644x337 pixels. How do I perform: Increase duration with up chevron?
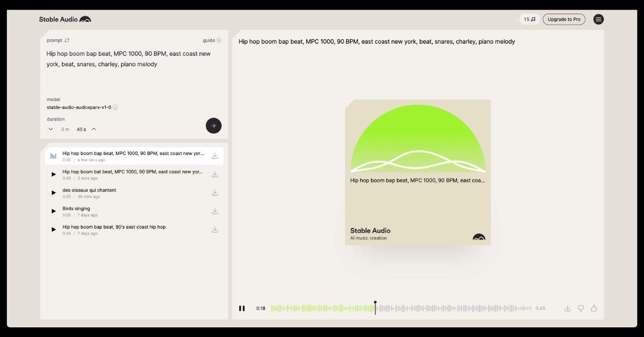pos(94,129)
